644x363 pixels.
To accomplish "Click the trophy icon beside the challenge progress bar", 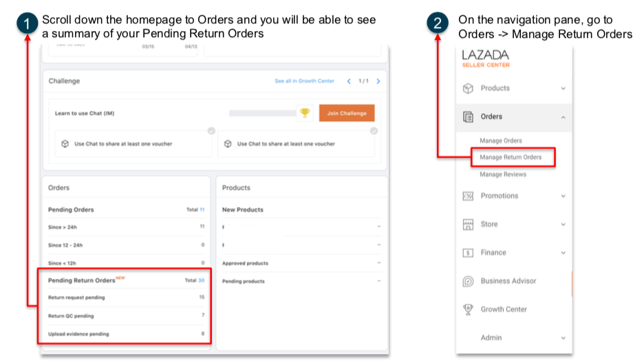I will (x=305, y=113).
